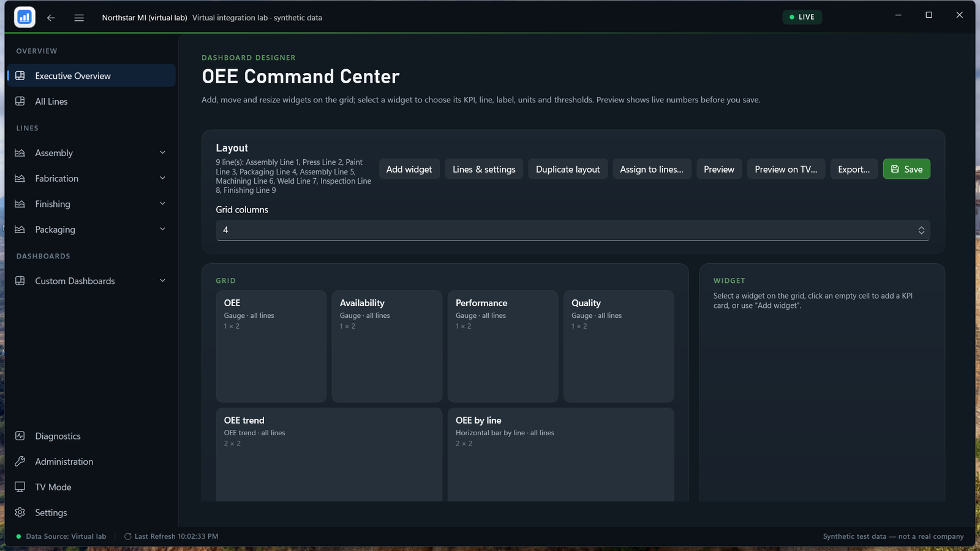This screenshot has width=980, height=551.
Task: Select the Availability gauge widget
Action: (x=386, y=346)
